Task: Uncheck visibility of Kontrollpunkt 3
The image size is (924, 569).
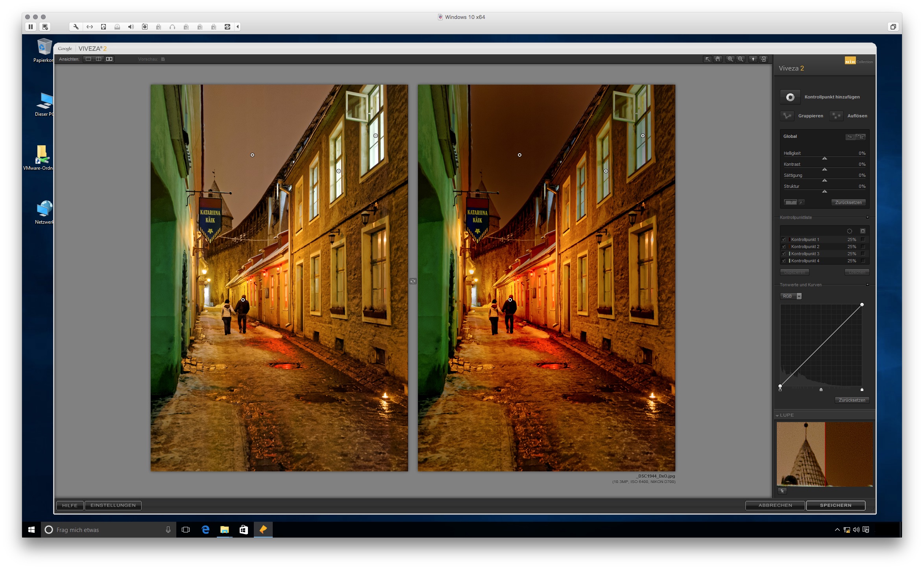Action: pos(784,254)
